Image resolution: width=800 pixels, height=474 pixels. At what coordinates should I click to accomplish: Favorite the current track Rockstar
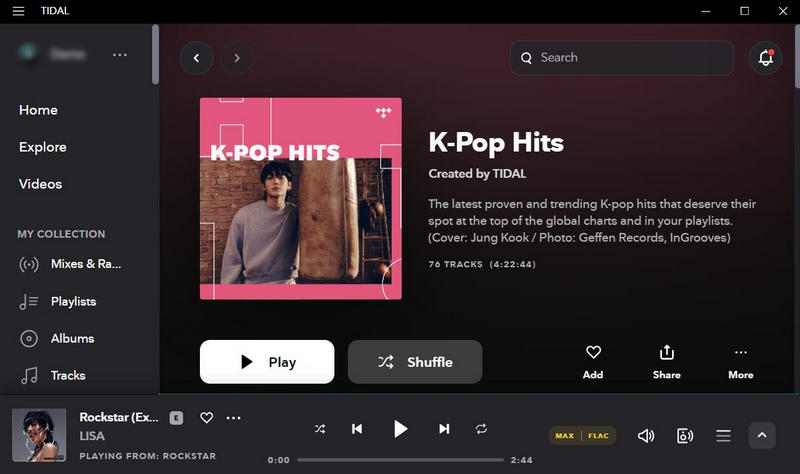[x=207, y=418]
